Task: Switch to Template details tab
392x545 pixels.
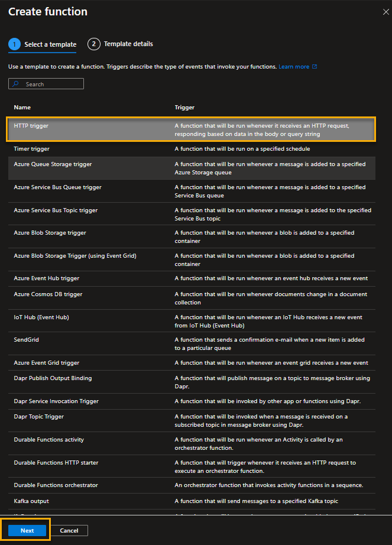Action: 120,44
